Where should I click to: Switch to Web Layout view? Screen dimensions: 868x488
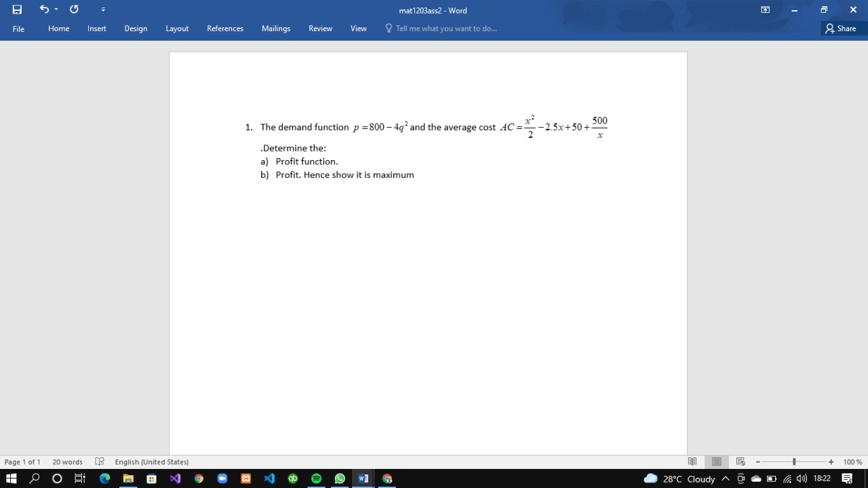(x=741, y=462)
